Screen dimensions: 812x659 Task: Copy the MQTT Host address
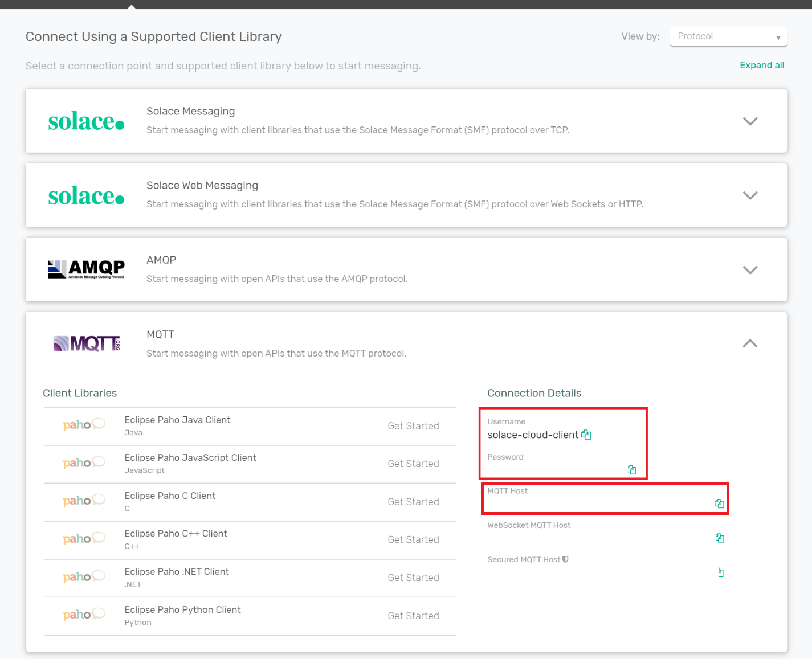(719, 504)
